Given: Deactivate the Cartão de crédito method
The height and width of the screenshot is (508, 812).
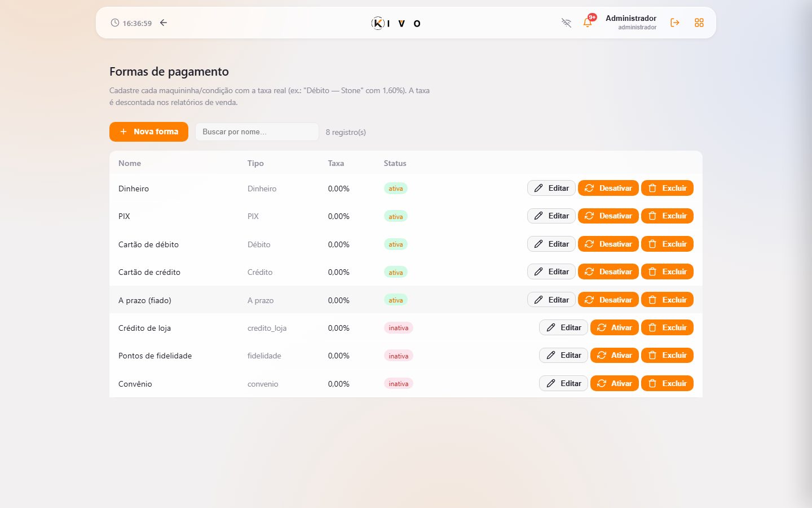Looking at the screenshot, I should click(608, 271).
